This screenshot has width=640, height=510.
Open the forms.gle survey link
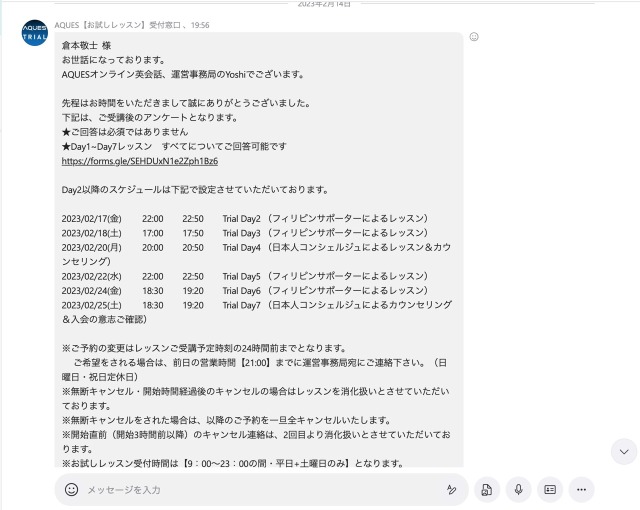coord(140,161)
